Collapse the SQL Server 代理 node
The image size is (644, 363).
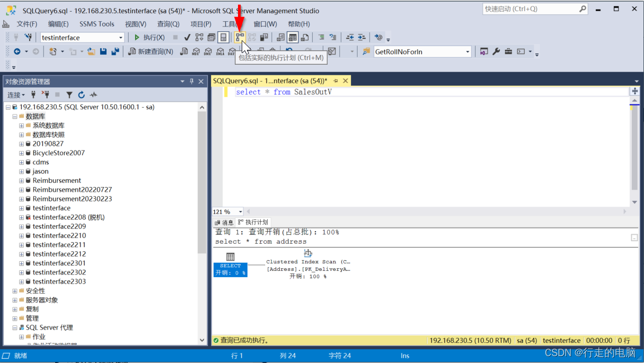15,327
